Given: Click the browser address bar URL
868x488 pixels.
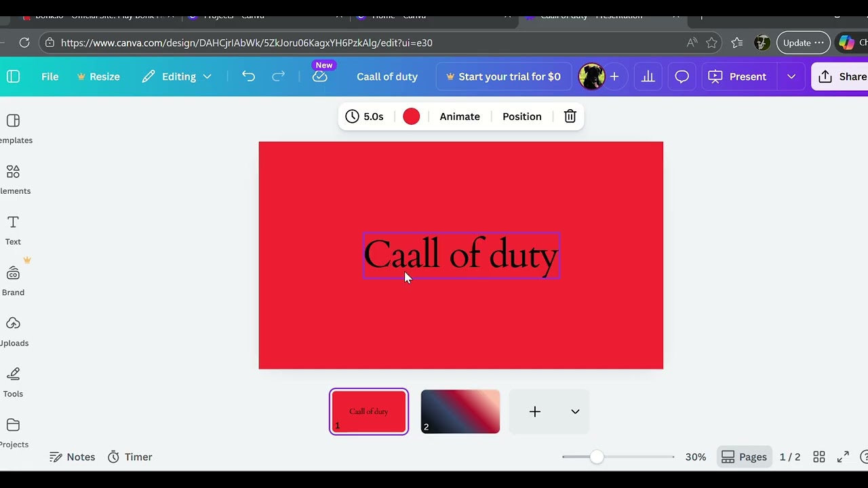Looking at the screenshot, I should click(x=247, y=43).
